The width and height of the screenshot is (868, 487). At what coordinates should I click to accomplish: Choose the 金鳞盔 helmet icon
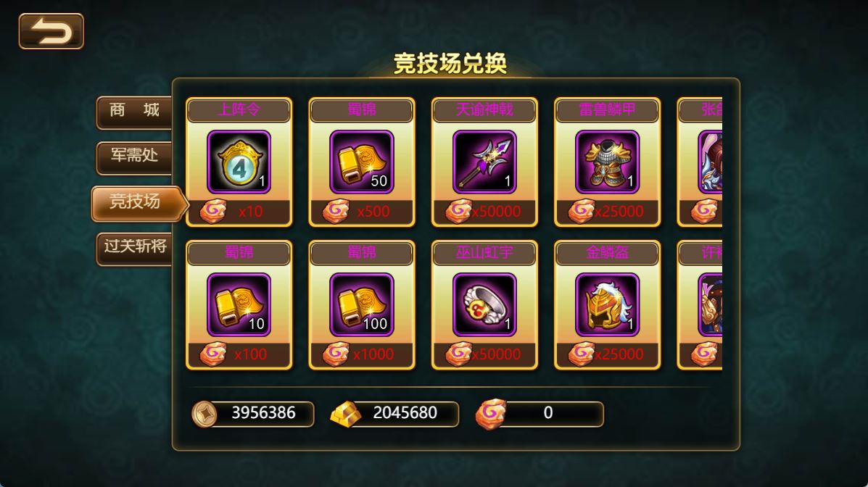(x=607, y=304)
